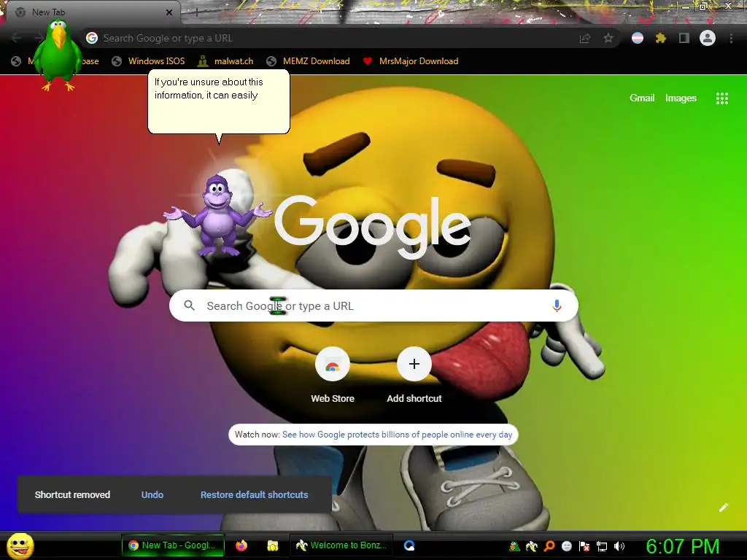Click the gray face tray icon
The image size is (747, 560).
pos(566,546)
